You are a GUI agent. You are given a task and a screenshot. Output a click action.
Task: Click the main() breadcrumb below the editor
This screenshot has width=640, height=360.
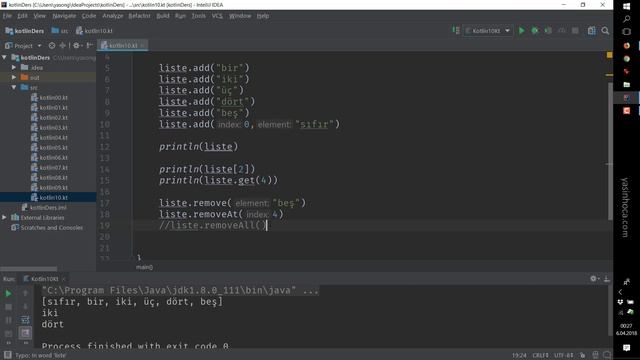[144, 267]
